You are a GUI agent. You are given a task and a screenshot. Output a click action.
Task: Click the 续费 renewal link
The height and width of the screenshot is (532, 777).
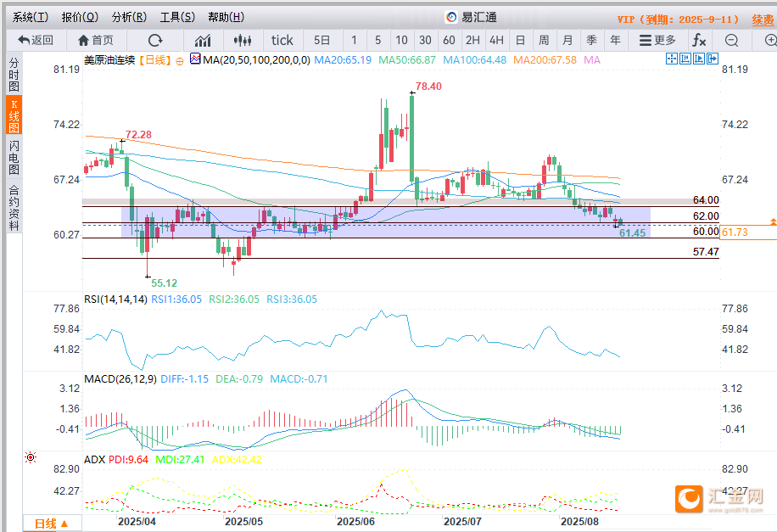click(x=762, y=19)
